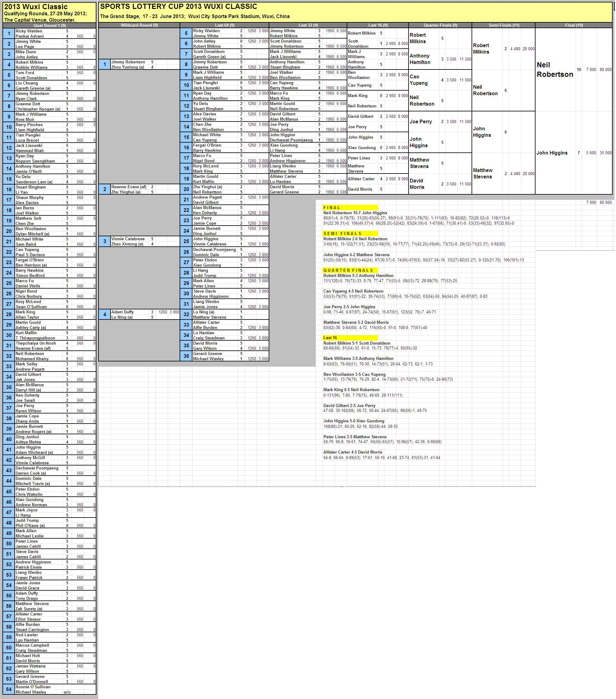The height and width of the screenshot is (699, 616).
Task: Click 'Matthew Stevens 5-2 David Morris' result line
Action: point(356,322)
